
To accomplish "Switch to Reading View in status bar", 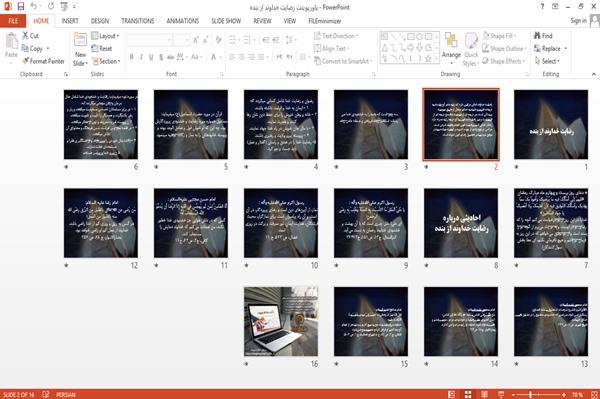I will [484, 394].
